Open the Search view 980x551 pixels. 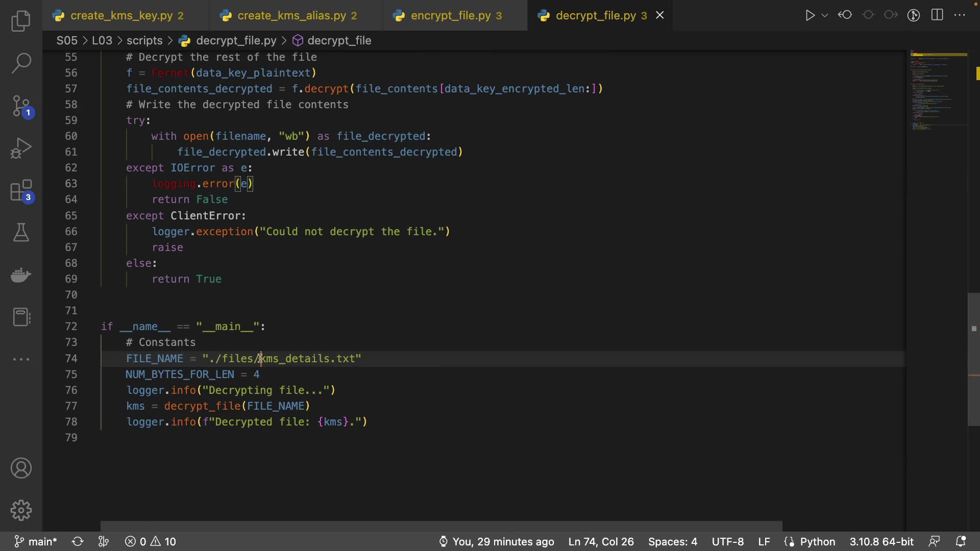point(21,63)
